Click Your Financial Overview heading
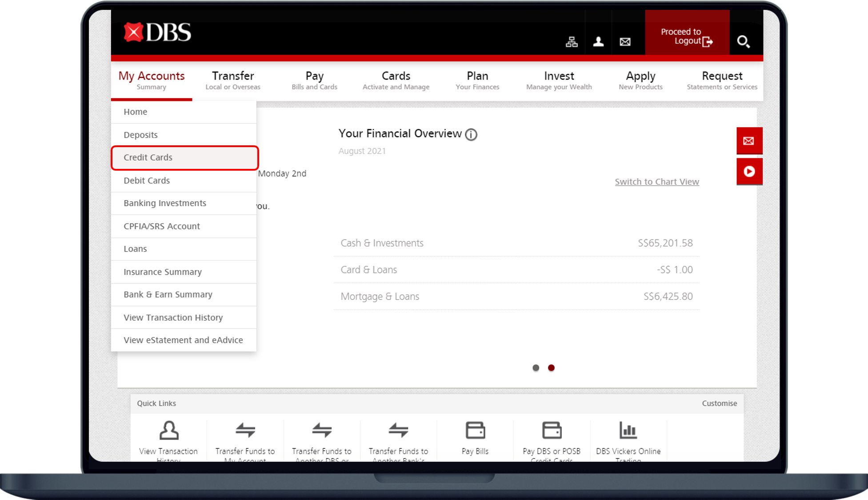This screenshot has width=868, height=500. 400,134
